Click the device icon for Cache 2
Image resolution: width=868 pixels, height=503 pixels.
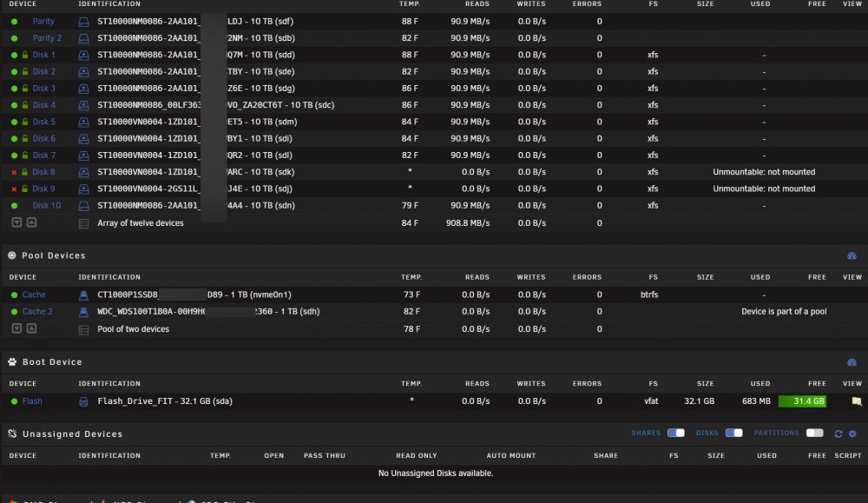click(x=83, y=312)
